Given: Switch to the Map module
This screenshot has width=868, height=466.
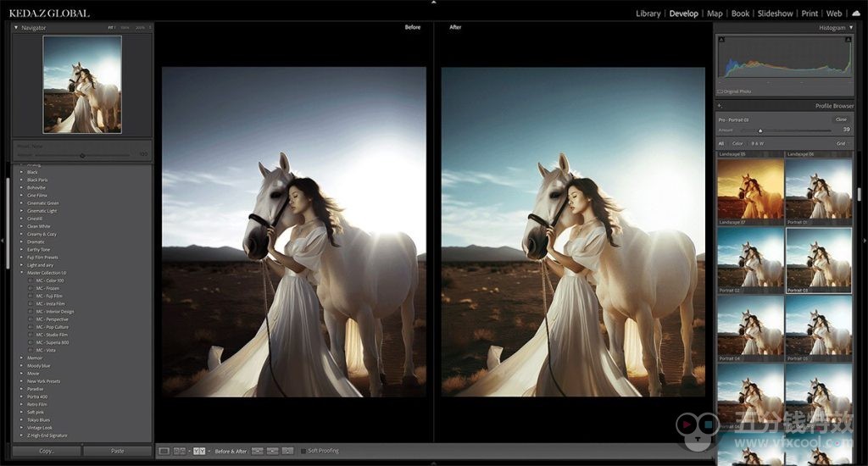Looking at the screenshot, I should 715,14.
